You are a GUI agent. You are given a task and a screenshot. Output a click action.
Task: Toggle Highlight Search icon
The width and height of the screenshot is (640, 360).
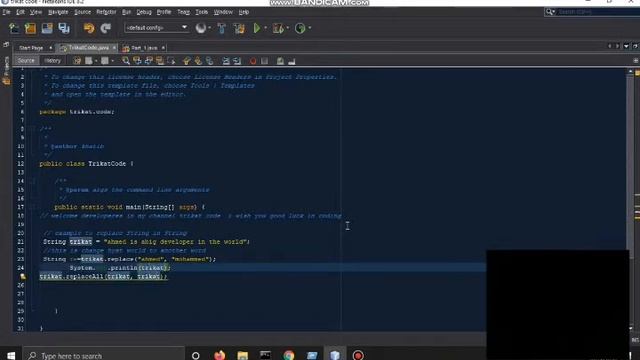click(x=160, y=61)
